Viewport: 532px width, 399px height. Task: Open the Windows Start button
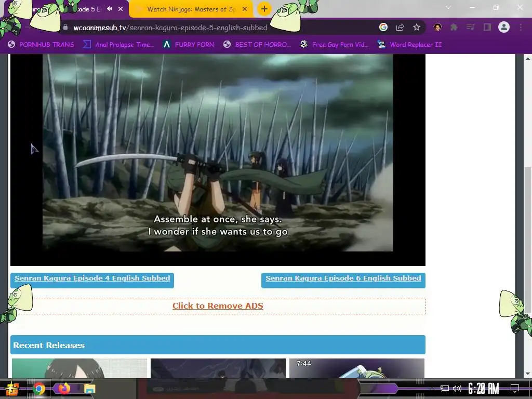click(12, 389)
